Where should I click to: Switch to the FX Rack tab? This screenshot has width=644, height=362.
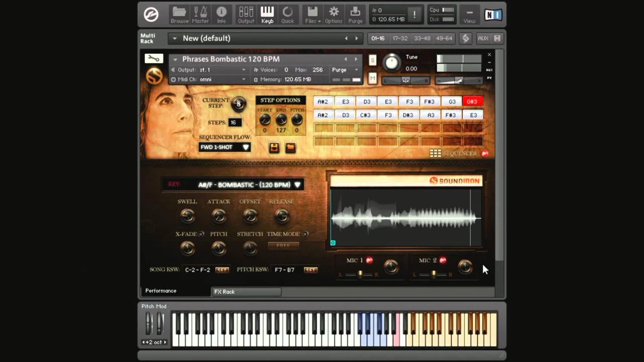pos(247,292)
